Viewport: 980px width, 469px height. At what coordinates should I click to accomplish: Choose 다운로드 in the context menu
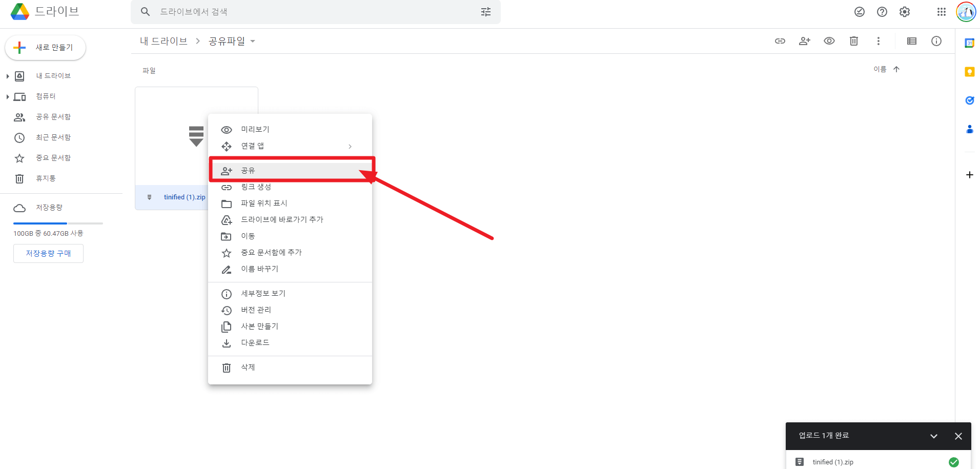(255, 342)
